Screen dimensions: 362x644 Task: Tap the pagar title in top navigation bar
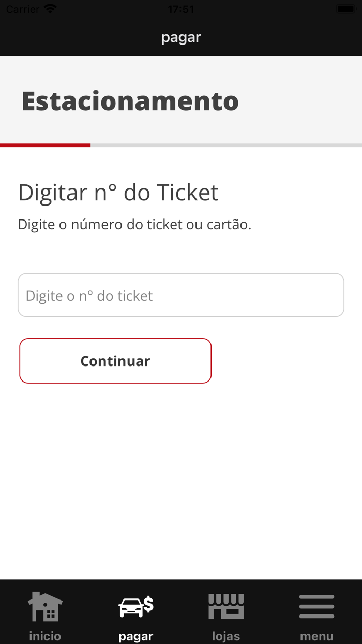pyautogui.click(x=181, y=37)
